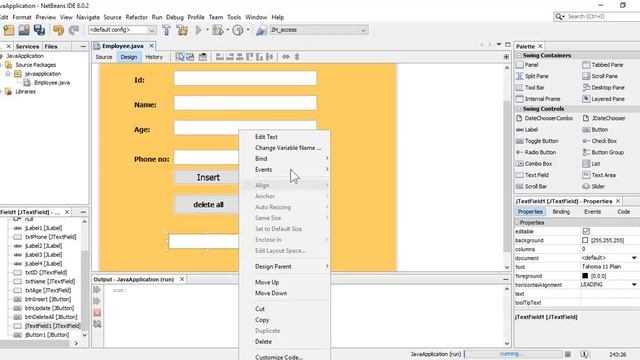640x360 pixels.
Task: Collapse the javaapplication package node
Action: click(8, 74)
